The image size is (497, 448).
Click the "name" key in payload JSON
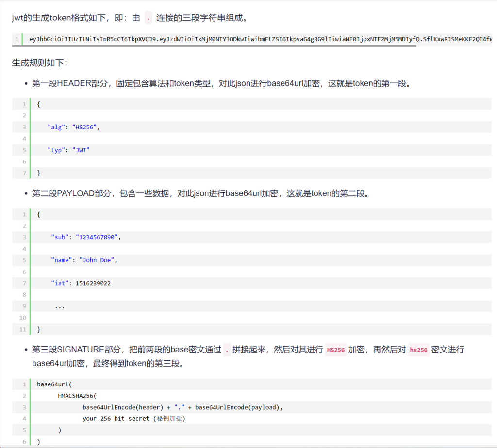tap(61, 260)
